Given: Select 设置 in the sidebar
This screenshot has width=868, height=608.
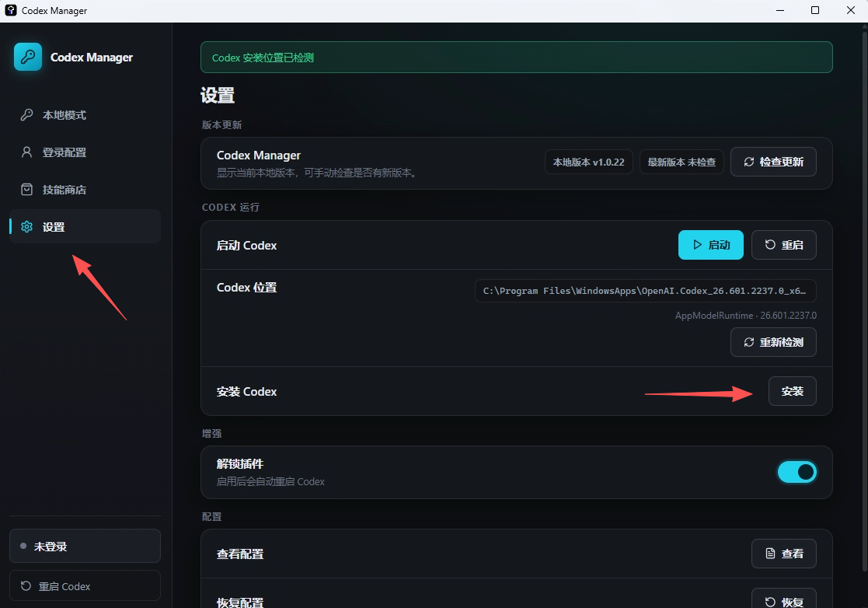Looking at the screenshot, I should tap(85, 226).
